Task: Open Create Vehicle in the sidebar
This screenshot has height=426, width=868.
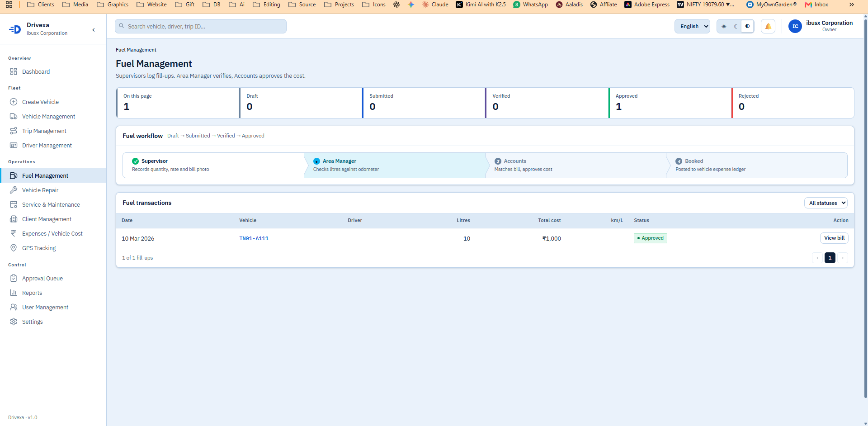Action: coord(53,102)
